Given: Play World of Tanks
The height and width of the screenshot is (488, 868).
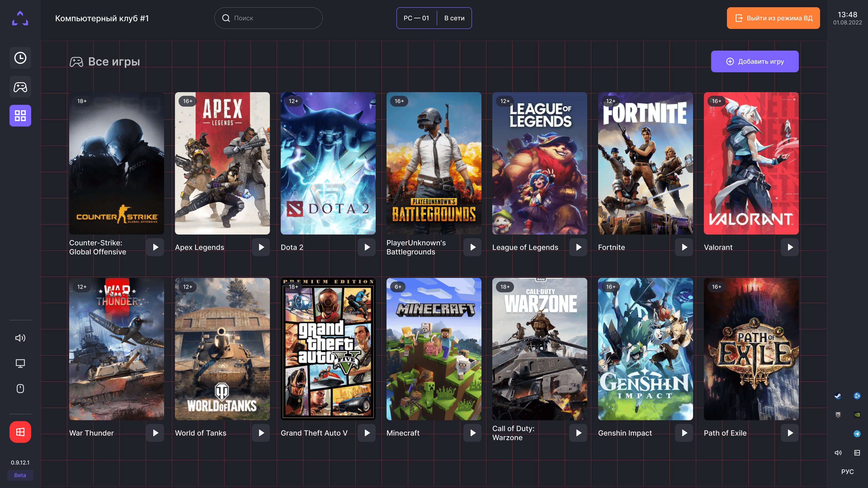Looking at the screenshot, I should point(261,433).
